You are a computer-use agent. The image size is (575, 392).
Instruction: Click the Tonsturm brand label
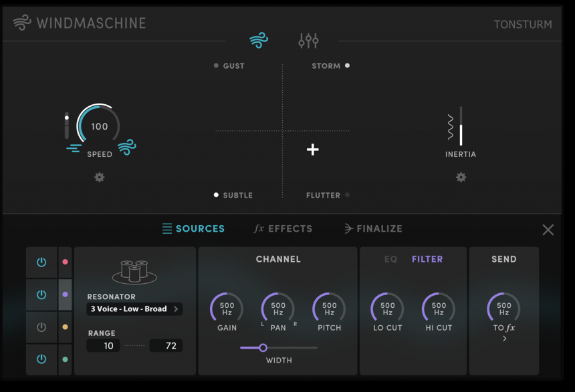click(523, 25)
